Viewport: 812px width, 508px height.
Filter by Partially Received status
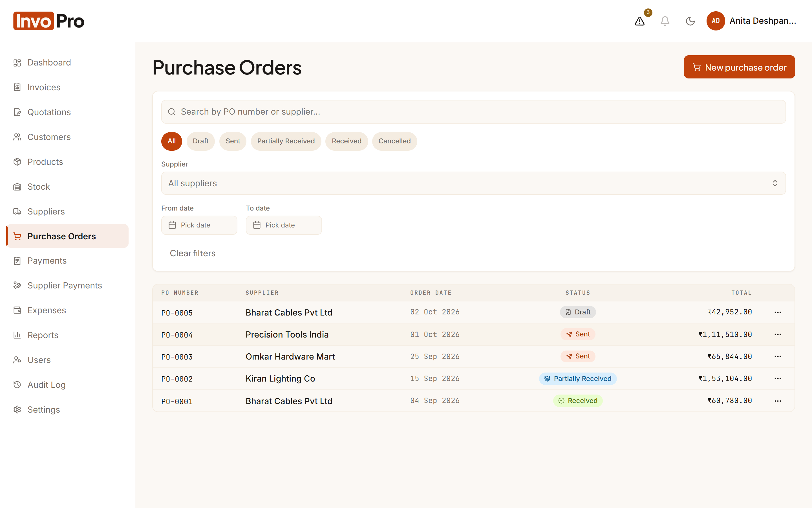pos(286,141)
